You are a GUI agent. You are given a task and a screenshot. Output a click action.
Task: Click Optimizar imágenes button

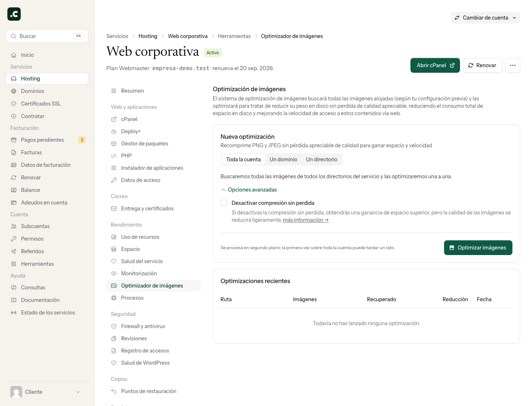point(478,248)
